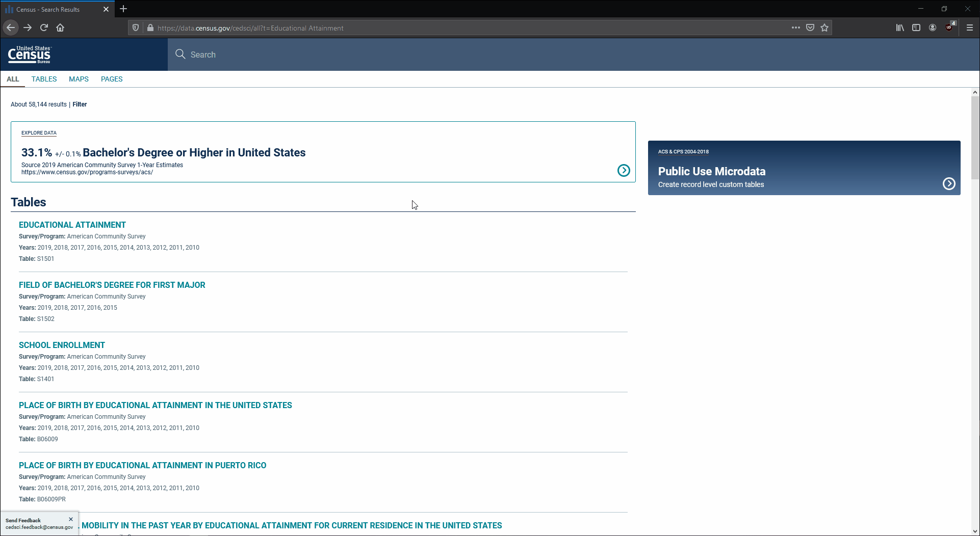Click the browser Forward arrow

pyautogui.click(x=28, y=28)
